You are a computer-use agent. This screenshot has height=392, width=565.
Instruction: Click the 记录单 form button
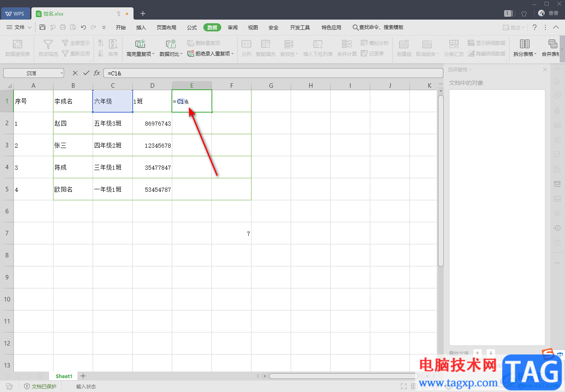coord(372,53)
